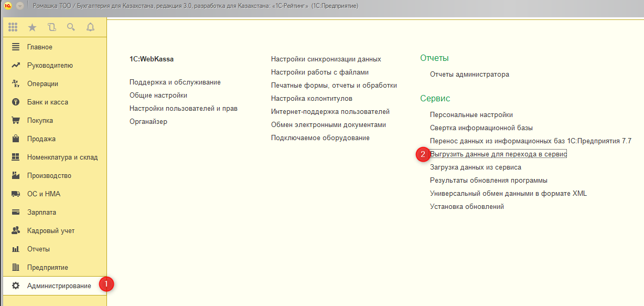The image size is (644, 306).
Task: Open notifications bell icon
Action: (x=90, y=27)
